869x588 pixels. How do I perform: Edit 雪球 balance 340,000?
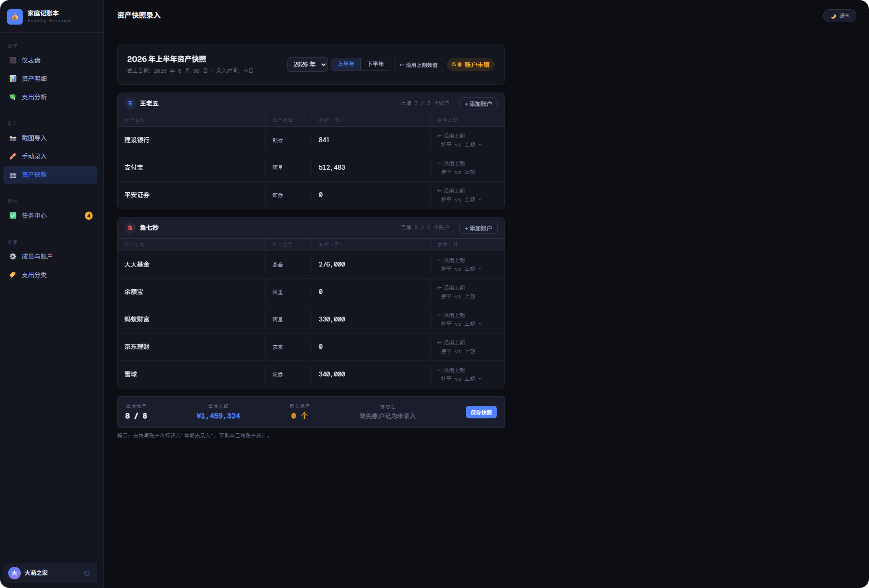[371, 374]
